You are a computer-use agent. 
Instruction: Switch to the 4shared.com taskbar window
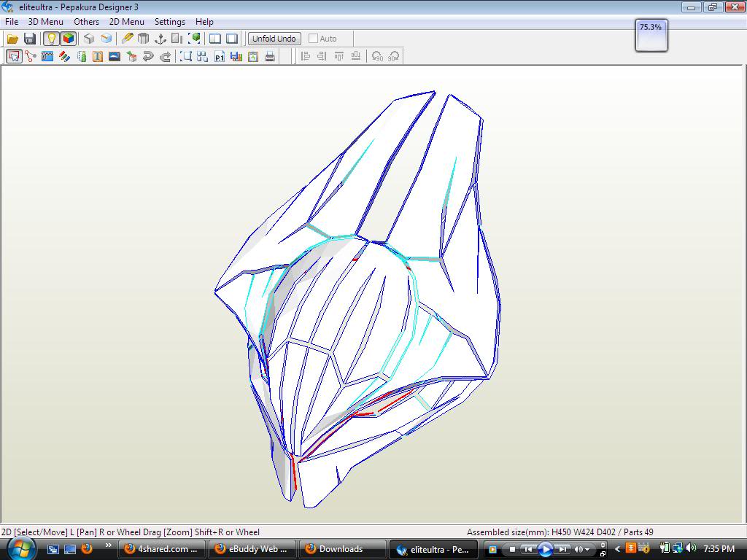[x=162, y=549]
